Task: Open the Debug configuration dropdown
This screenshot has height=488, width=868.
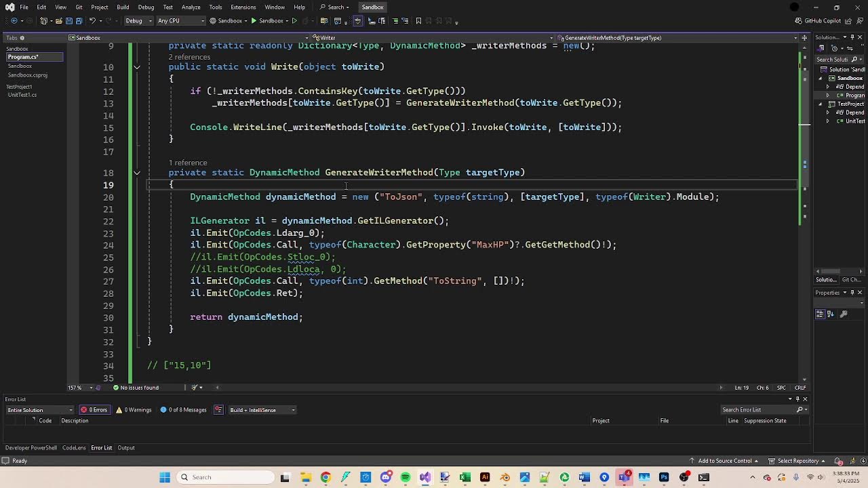Action: pyautogui.click(x=138, y=21)
